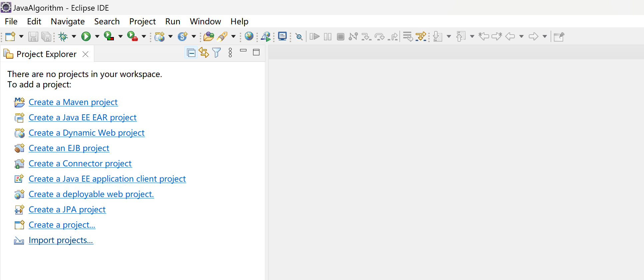This screenshot has width=644, height=280.
Task: Open dropdown beside New Servlet icon
Action: [x=193, y=36]
